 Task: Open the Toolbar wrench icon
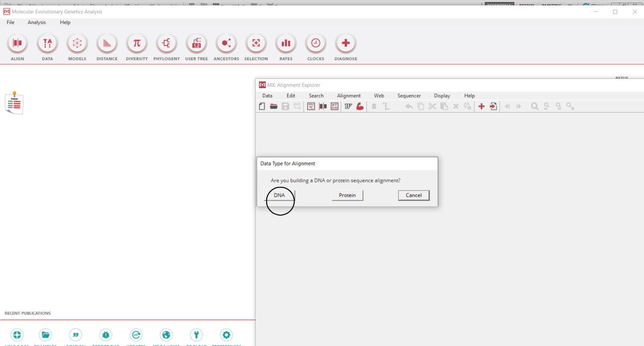click(x=196, y=335)
